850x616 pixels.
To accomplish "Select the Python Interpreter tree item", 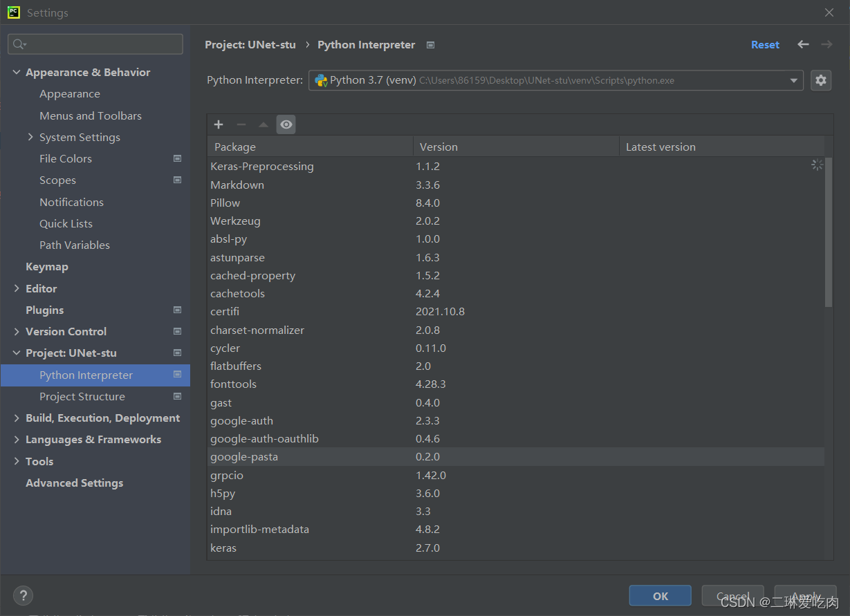I will point(95,375).
